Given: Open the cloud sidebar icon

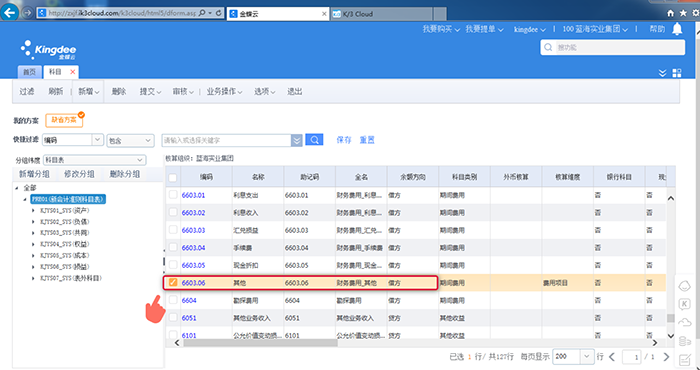Looking at the screenshot, I should coord(684,322).
